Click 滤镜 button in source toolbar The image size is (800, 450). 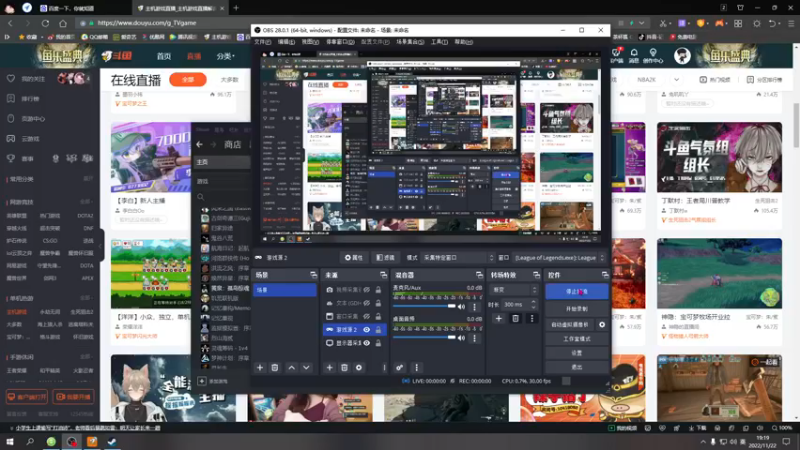point(385,258)
